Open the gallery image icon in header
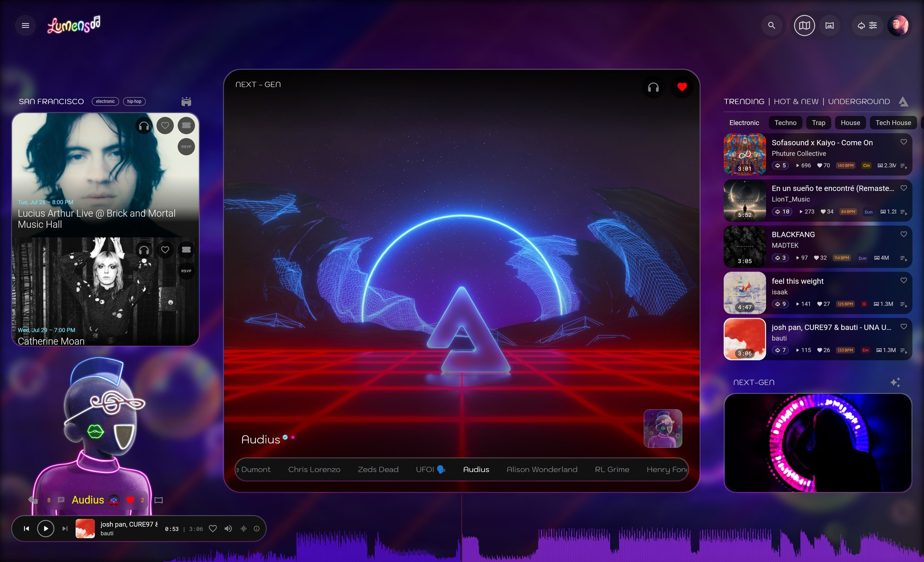924x562 pixels. (x=830, y=26)
